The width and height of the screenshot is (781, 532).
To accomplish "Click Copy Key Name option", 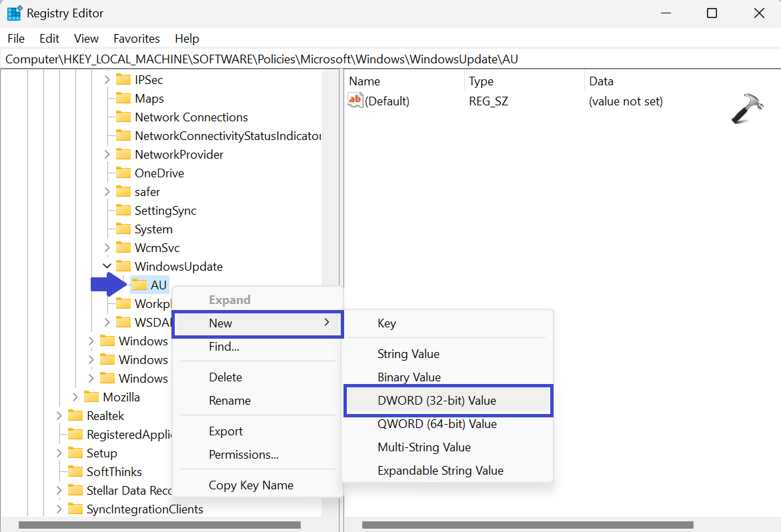I will click(251, 485).
